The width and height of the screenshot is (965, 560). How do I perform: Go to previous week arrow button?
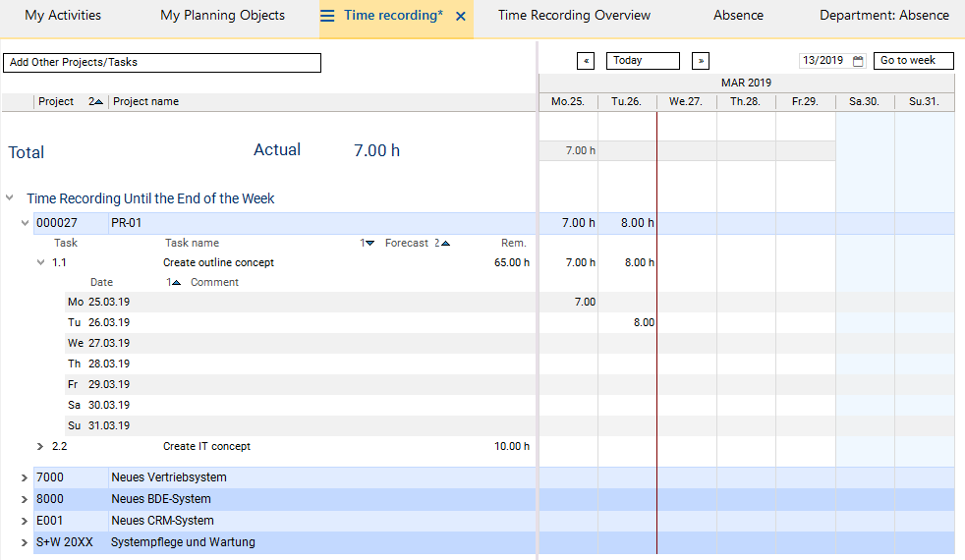pyautogui.click(x=586, y=61)
